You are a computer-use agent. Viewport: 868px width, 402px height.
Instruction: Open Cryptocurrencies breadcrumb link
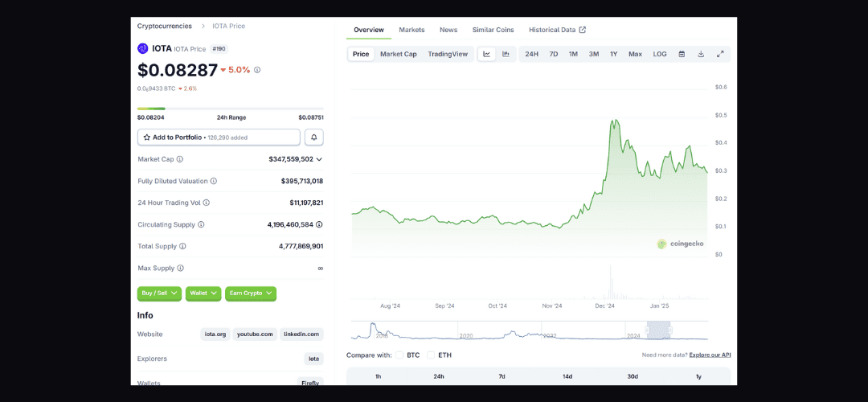165,26
